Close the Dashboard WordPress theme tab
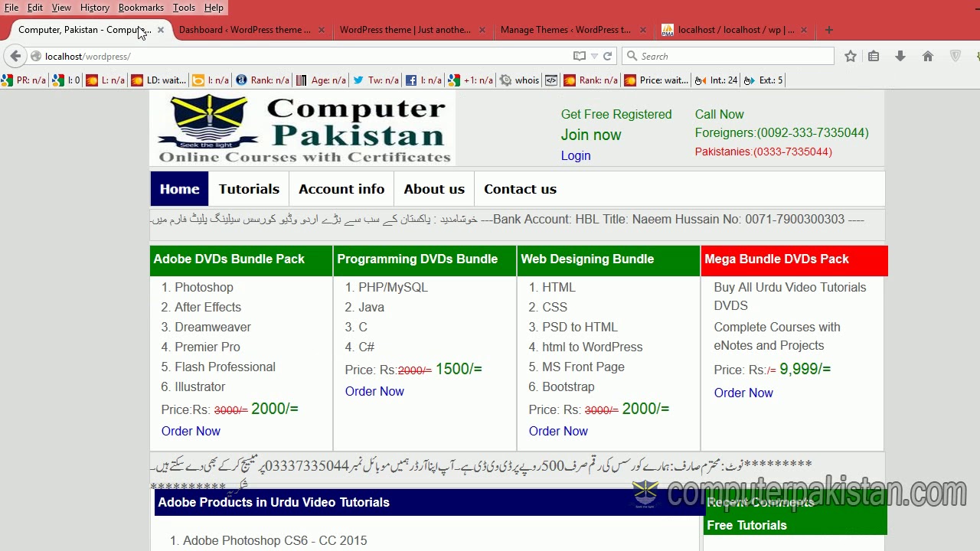 tap(322, 30)
